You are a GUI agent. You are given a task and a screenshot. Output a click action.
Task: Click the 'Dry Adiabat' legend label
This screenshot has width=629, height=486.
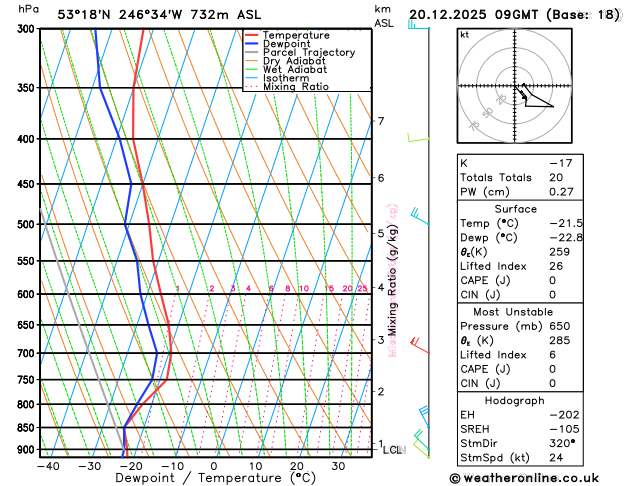pyautogui.click(x=294, y=61)
